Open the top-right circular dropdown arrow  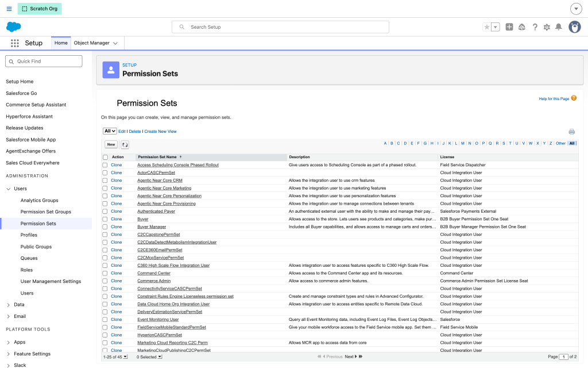point(576,9)
